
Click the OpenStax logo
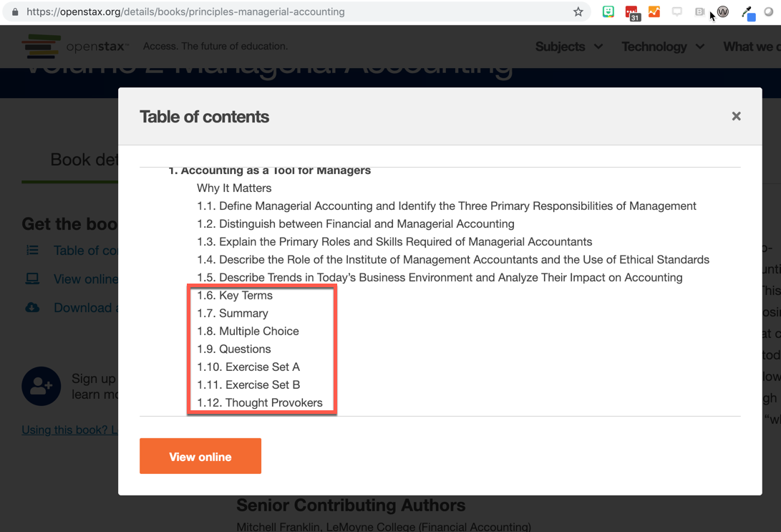click(x=72, y=46)
